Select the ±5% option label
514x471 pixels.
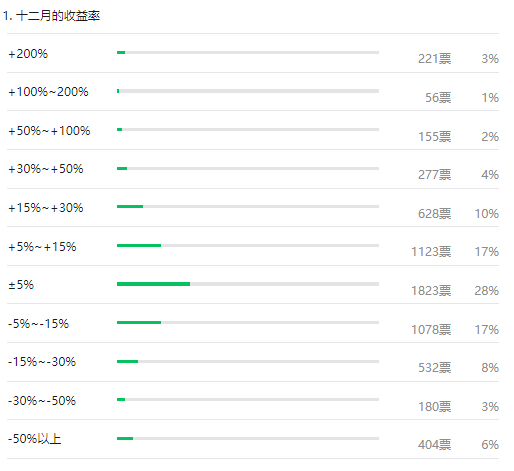(21, 285)
